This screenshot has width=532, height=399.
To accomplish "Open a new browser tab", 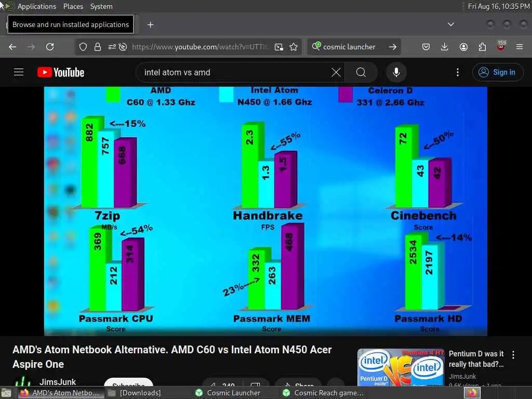I will pyautogui.click(x=150, y=25).
